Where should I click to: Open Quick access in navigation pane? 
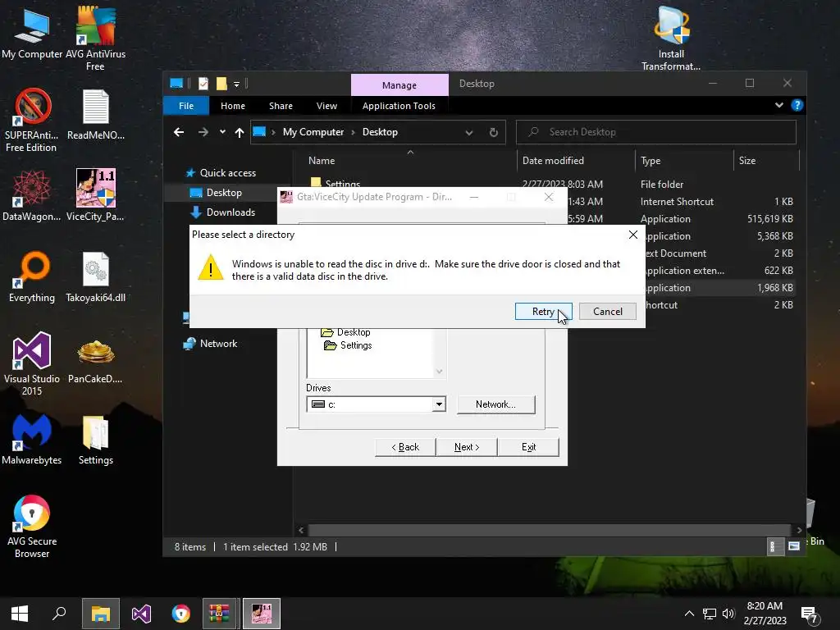coord(227,173)
